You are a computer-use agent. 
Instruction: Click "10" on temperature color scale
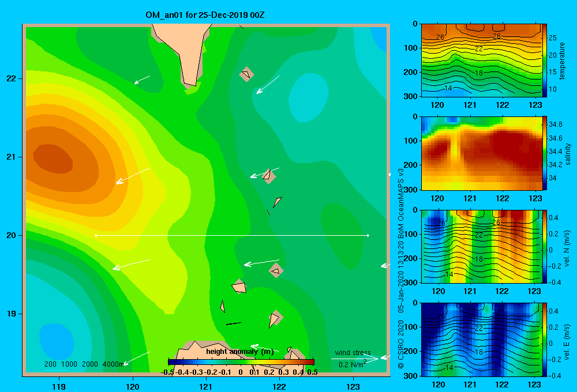click(x=552, y=89)
